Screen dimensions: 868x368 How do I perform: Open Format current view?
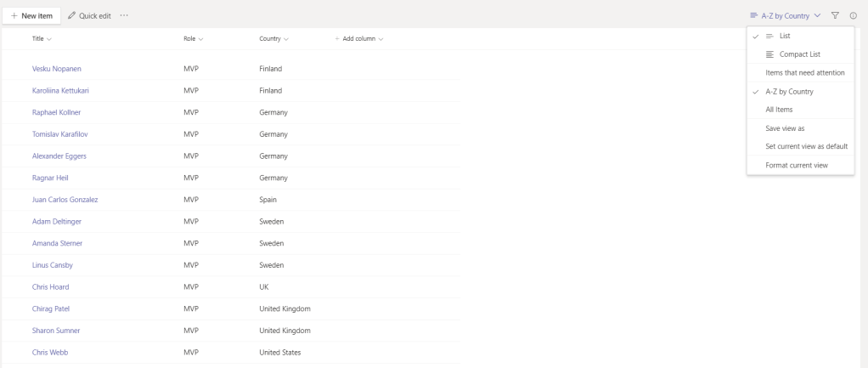pyautogui.click(x=790, y=165)
